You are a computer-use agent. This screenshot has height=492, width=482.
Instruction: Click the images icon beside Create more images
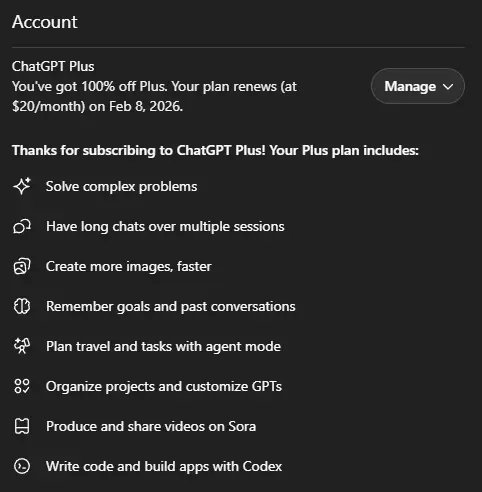22,266
